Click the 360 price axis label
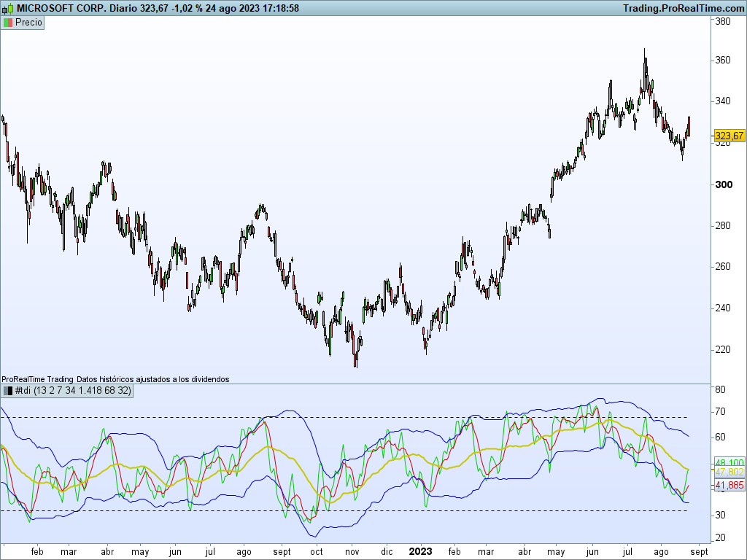747x560 pixels. click(723, 60)
